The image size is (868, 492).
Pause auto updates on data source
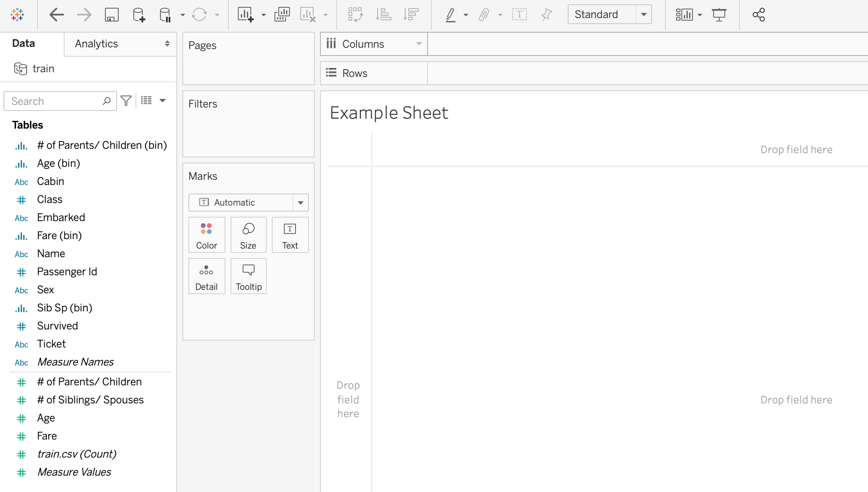coord(166,15)
